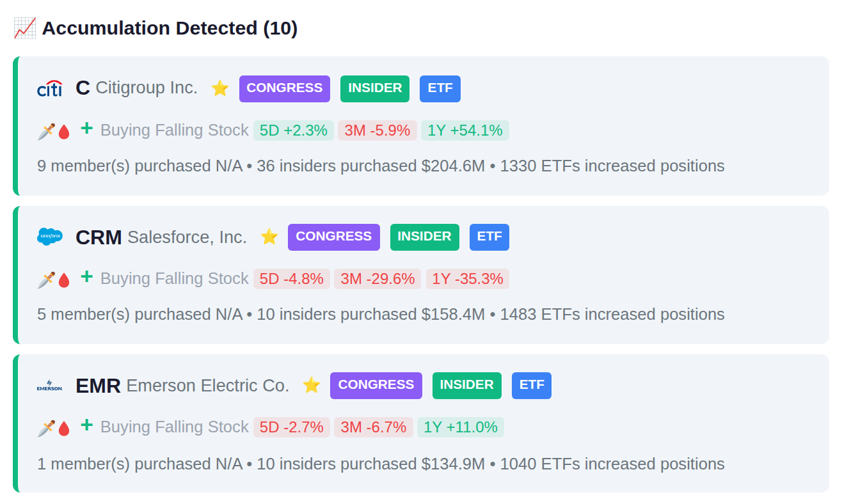Viewport: 842px width, 504px height.
Task: Open ticker symbol CRM
Action: (99, 237)
